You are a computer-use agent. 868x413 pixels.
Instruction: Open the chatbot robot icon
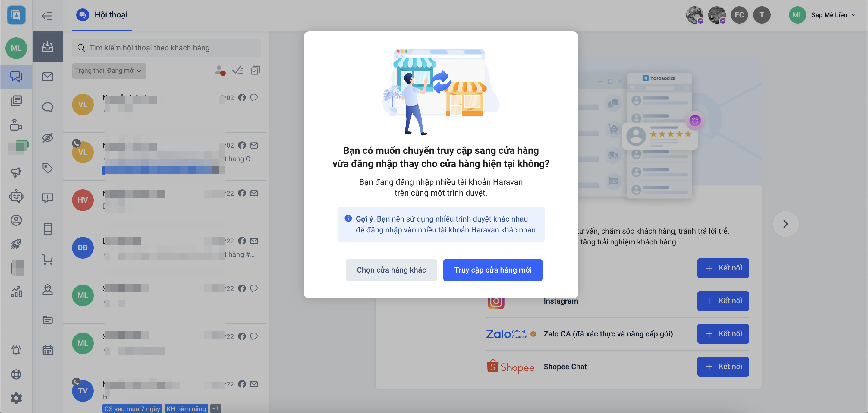16,196
